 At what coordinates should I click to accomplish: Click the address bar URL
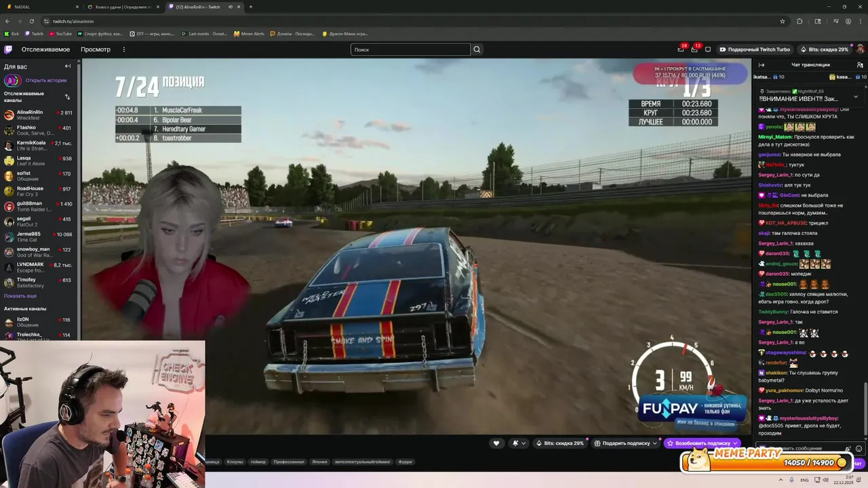(x=73, y=21)
